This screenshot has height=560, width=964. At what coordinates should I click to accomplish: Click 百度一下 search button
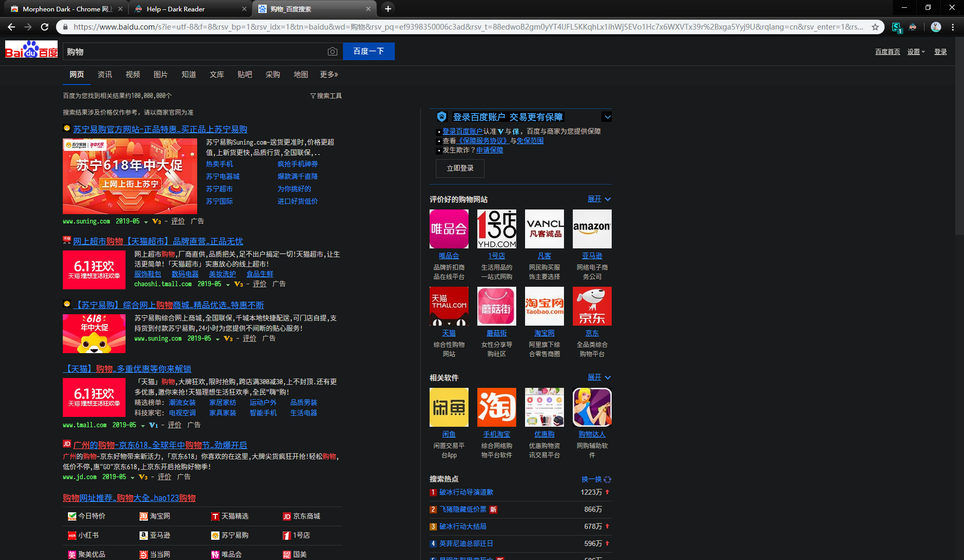[369, 51]
